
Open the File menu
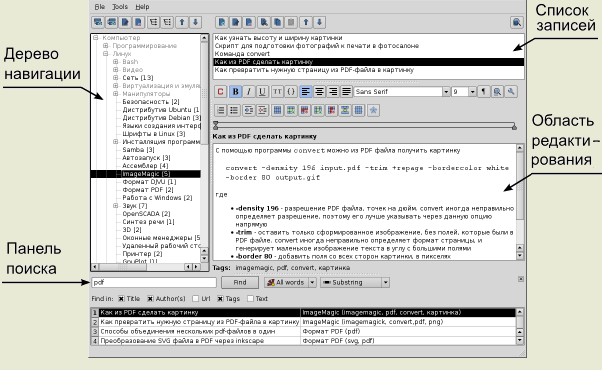[x=100, y=7]
